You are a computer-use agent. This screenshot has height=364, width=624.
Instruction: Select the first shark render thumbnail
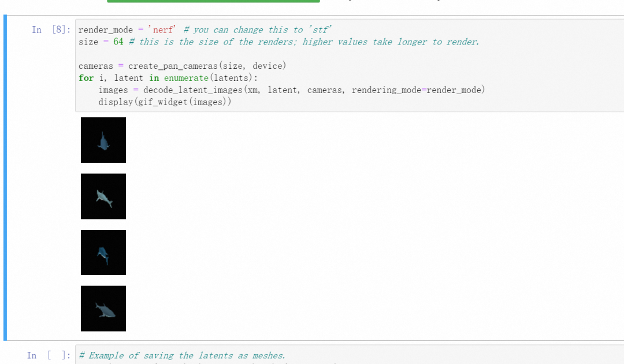(x=103, y=140)
